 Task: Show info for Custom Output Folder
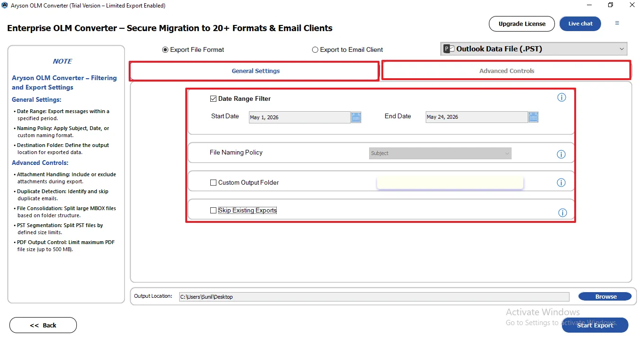[561, 183]
